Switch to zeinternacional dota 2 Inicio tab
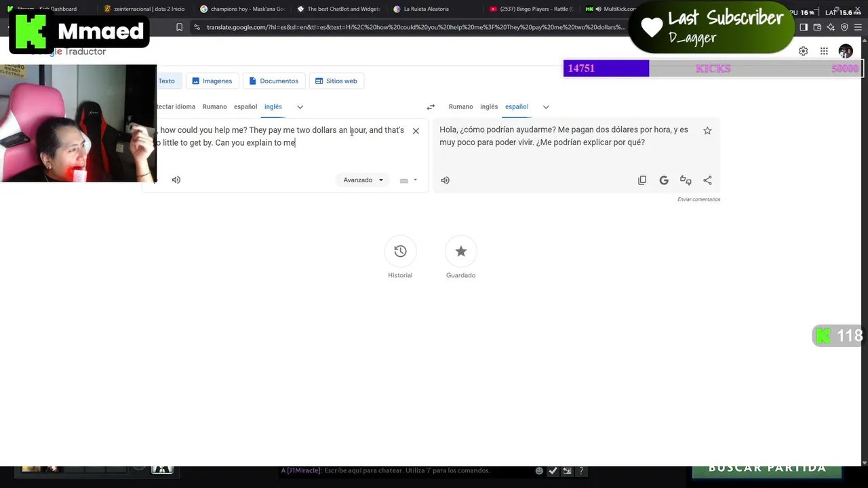 pyautogui.click(x=144, y=9)
